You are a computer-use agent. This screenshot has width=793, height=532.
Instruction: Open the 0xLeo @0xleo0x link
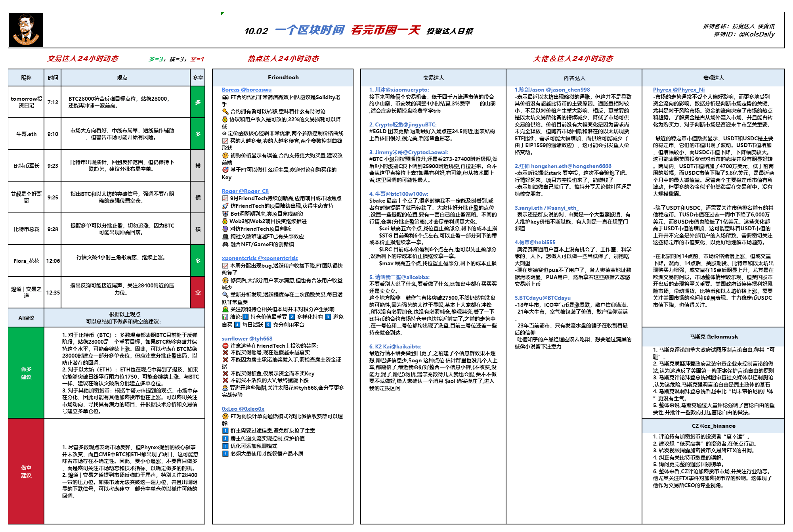pyautogui.click(x=243, y=409)
